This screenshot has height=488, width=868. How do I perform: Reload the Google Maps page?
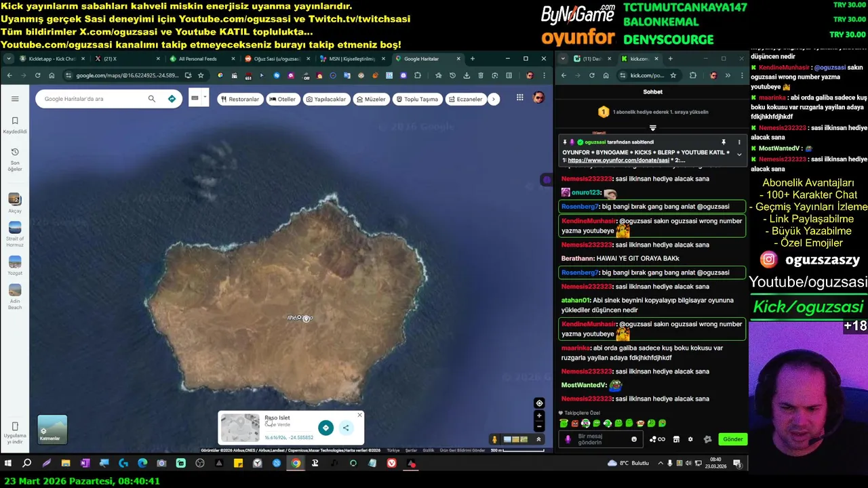37,75
